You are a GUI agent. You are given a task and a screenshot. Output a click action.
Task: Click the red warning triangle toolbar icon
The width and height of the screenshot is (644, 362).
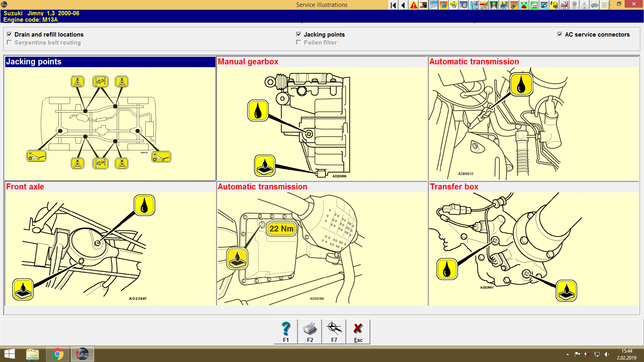(x=413, y=4)
